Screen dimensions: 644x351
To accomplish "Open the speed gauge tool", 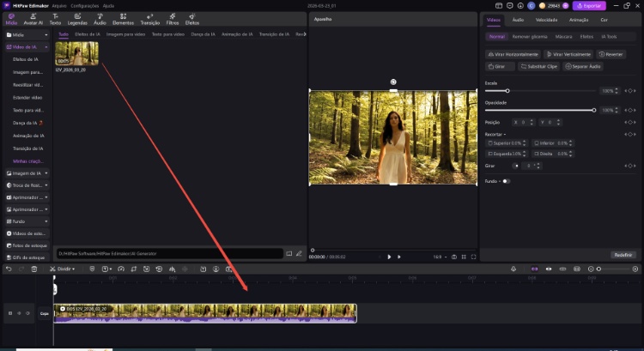I will (121, 269).
